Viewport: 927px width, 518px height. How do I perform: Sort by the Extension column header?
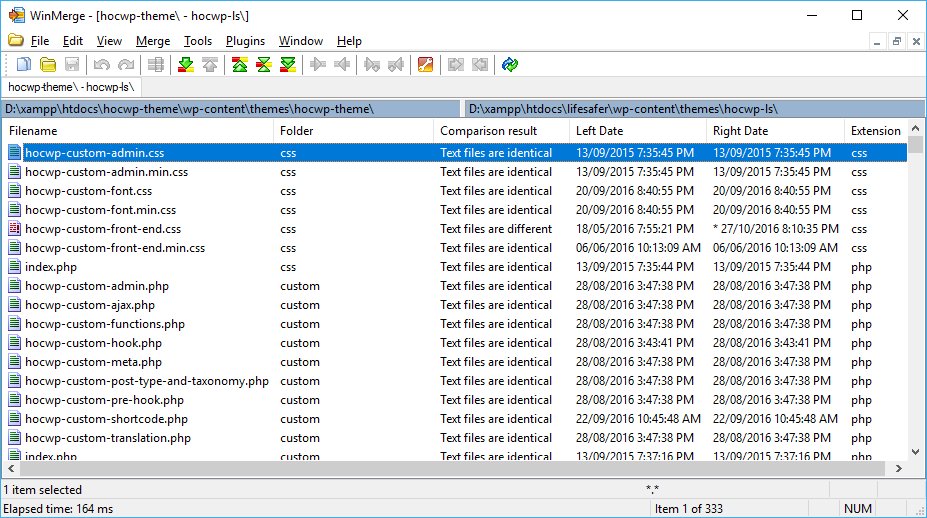pos(876,131)
